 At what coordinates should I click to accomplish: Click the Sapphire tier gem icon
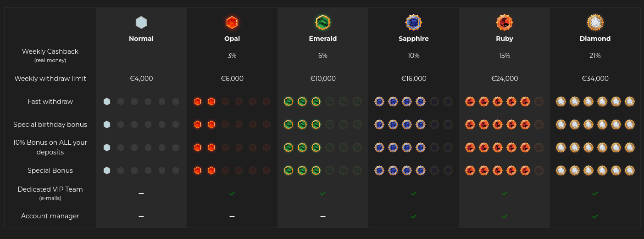pyautogui.click(x=414, y=23)
